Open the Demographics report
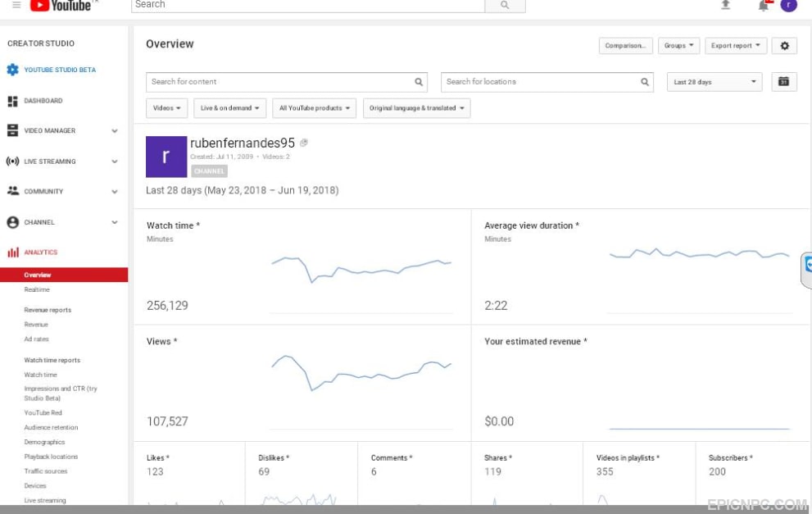Image resolution: width=812 pixels, height=514 pixels. coord(44,442)
